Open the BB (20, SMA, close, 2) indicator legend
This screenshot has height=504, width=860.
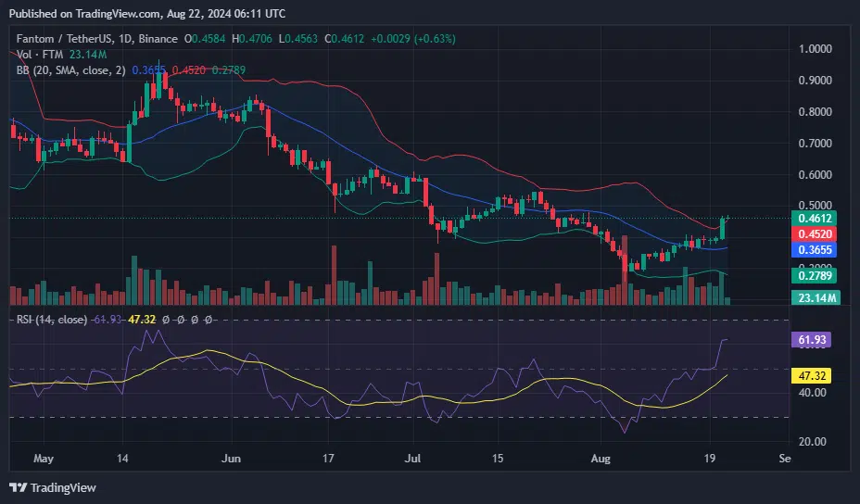click(69, 69)
